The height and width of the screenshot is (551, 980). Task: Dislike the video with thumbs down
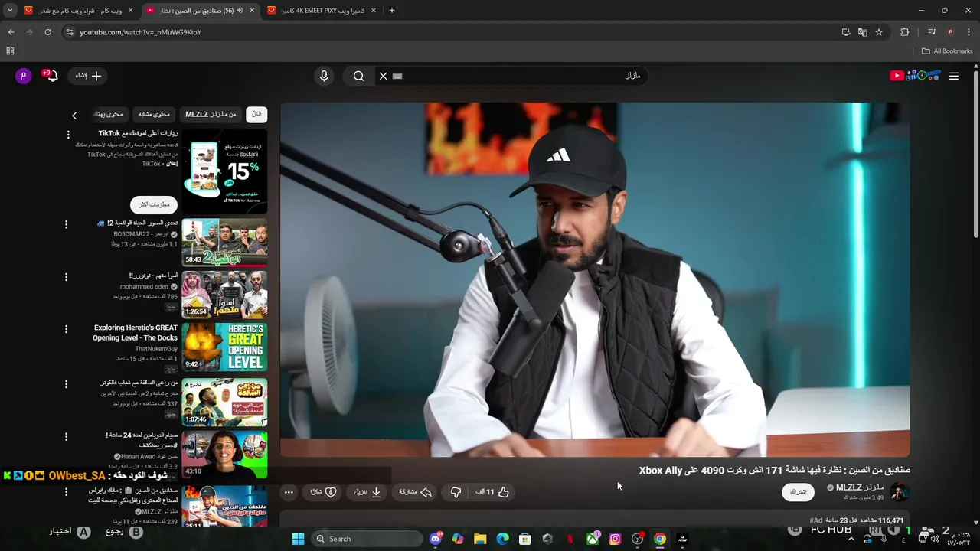pyautogui.click(x=456, y=492)
